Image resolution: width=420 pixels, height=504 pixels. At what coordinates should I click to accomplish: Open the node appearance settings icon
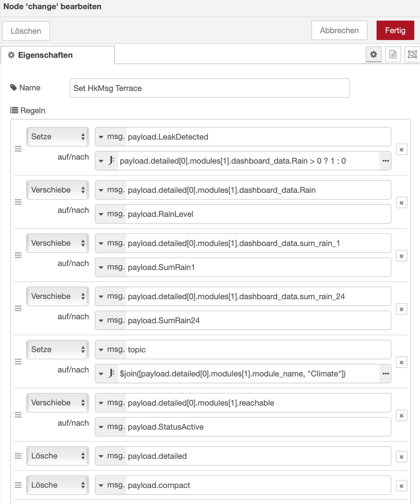point(412,55)
